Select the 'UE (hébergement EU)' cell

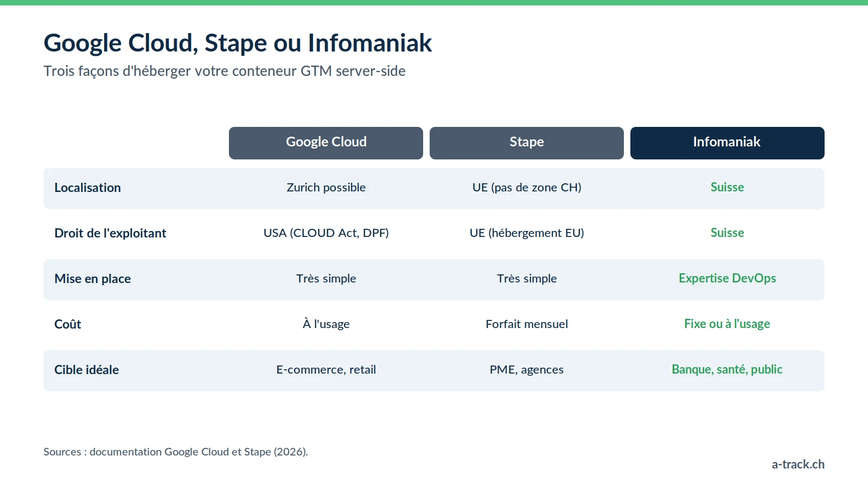click(x=527, y=233)
